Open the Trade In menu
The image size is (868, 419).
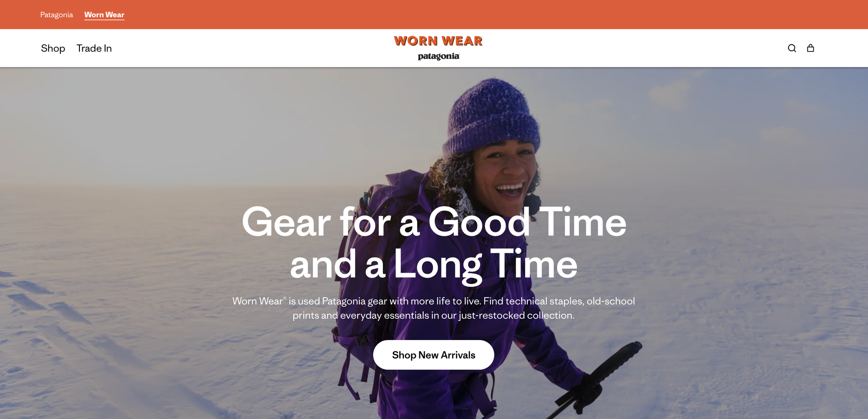[94, 48]
